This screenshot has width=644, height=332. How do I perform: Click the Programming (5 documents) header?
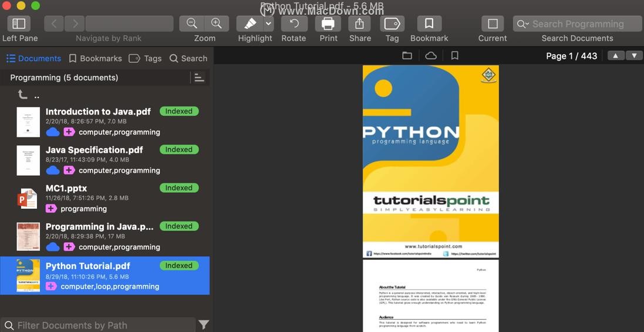point(64,78)
